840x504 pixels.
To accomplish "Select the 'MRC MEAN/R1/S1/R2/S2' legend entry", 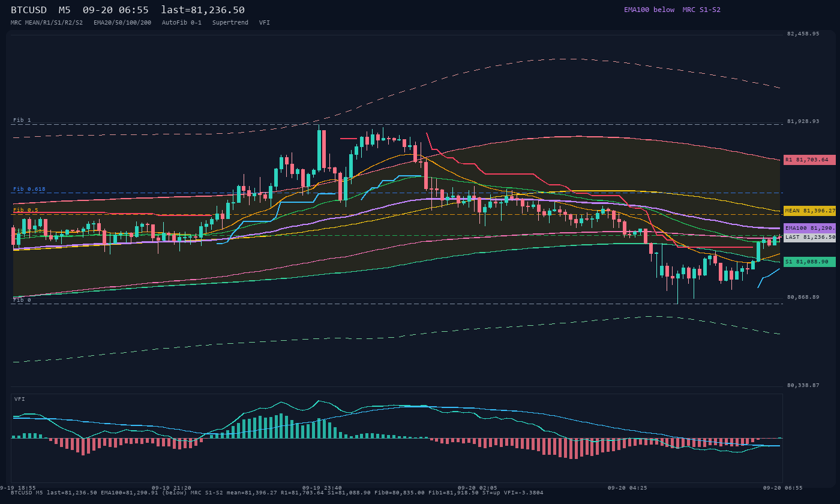I will pos(47,22).
